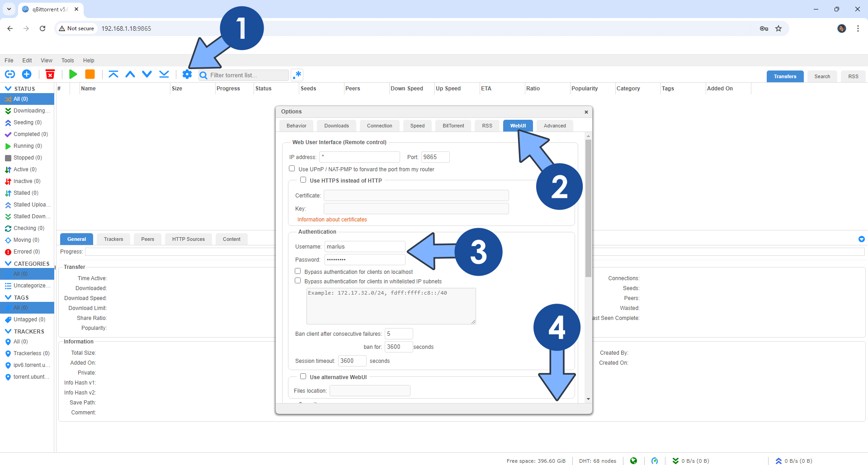Switch to the Behavior options tab
Image resolution: width=868 pixels, height=465 pixels.
[297, 126]
